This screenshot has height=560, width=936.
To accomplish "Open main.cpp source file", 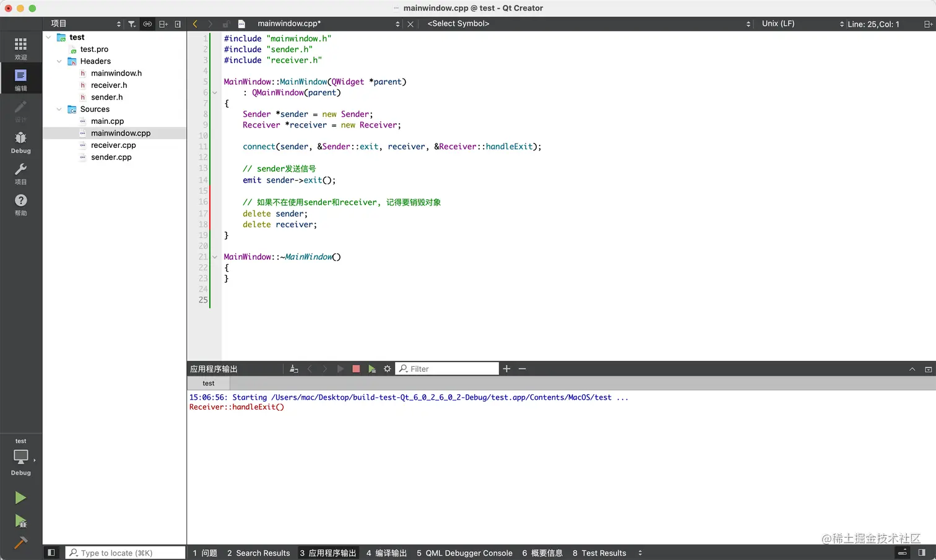I will 107,121.
